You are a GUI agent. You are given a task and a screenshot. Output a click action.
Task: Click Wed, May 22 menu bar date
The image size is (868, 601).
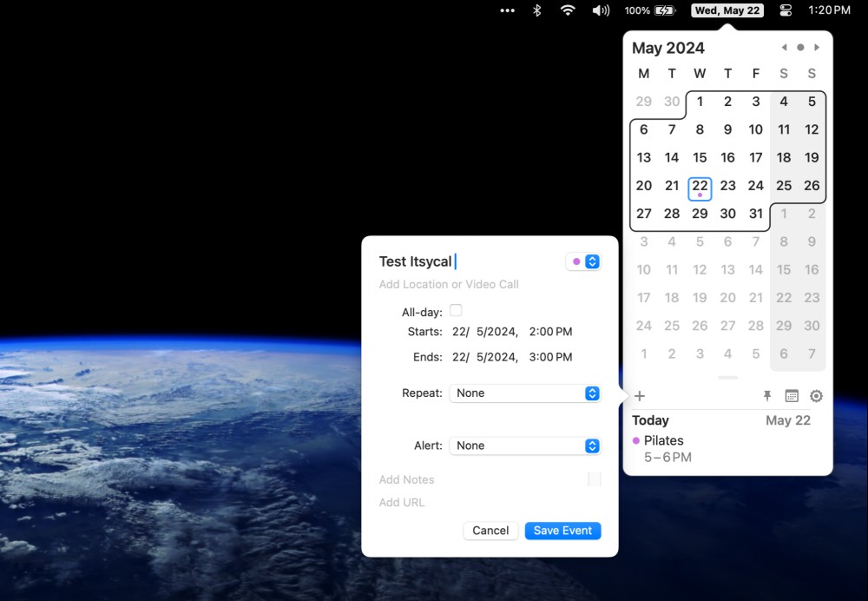pos(727,10)
